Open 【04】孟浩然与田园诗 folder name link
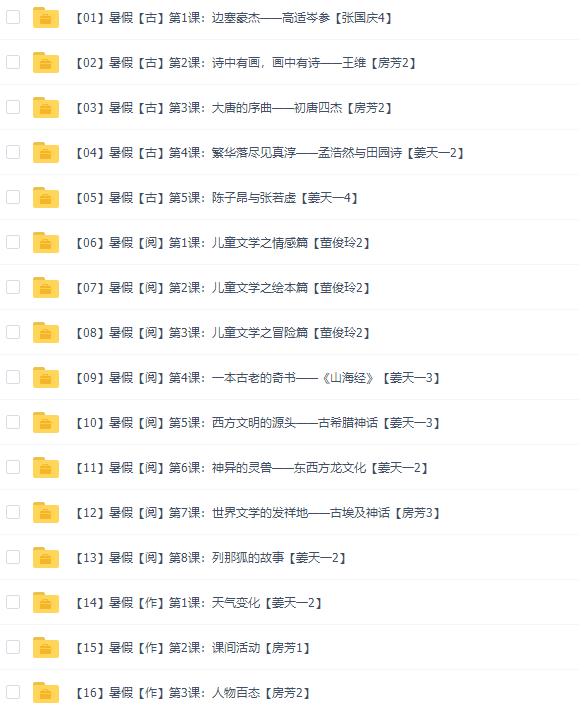This screenshot has width=579, height=714. (x=270, y=153)
